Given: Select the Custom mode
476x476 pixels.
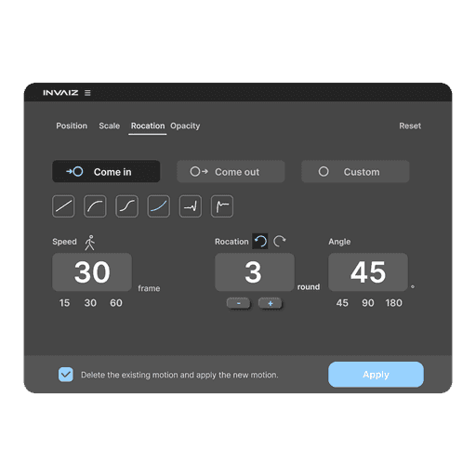Looking at the screenshot, I should [x=355, y=171].
